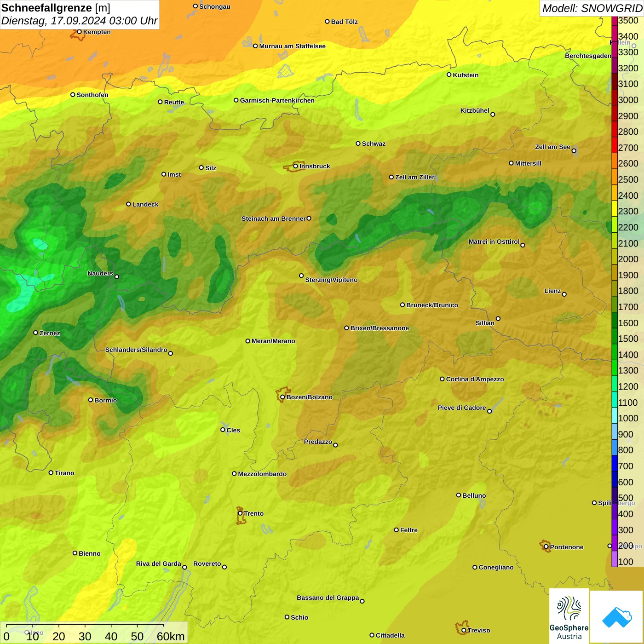Click the Kitzbühel label
The image size is (644, 644).
pos(475,110)
